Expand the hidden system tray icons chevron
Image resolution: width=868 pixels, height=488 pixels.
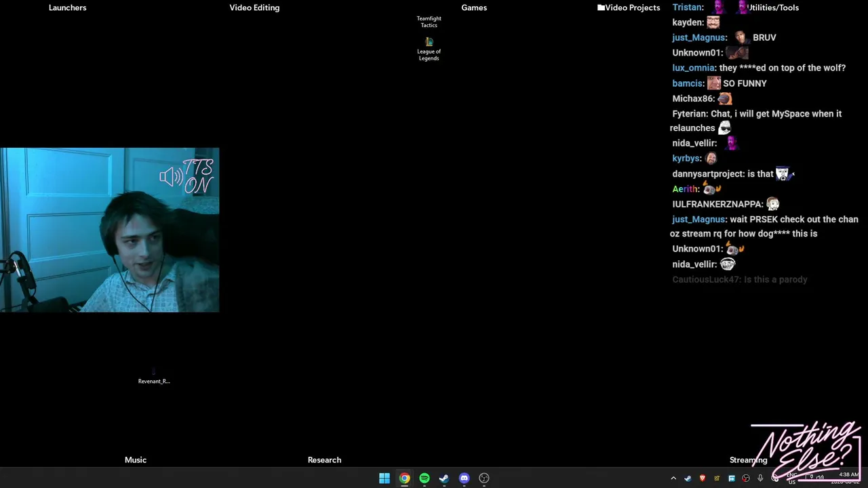point(673,479)
